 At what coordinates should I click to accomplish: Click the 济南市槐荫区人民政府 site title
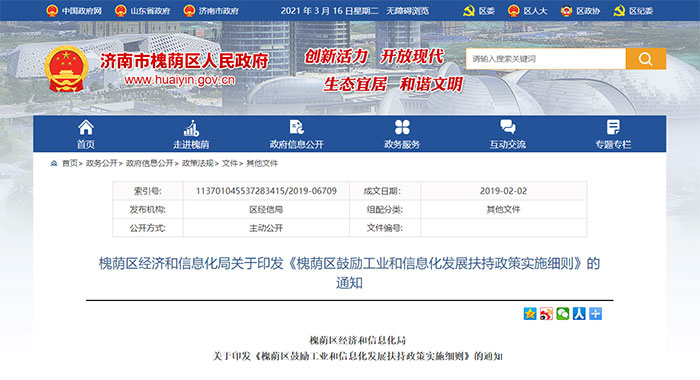[x=184, y=61]
